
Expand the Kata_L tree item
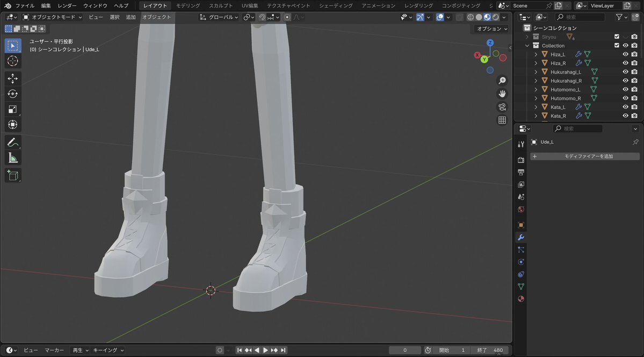pyautogui.click(x=536, y=107)
